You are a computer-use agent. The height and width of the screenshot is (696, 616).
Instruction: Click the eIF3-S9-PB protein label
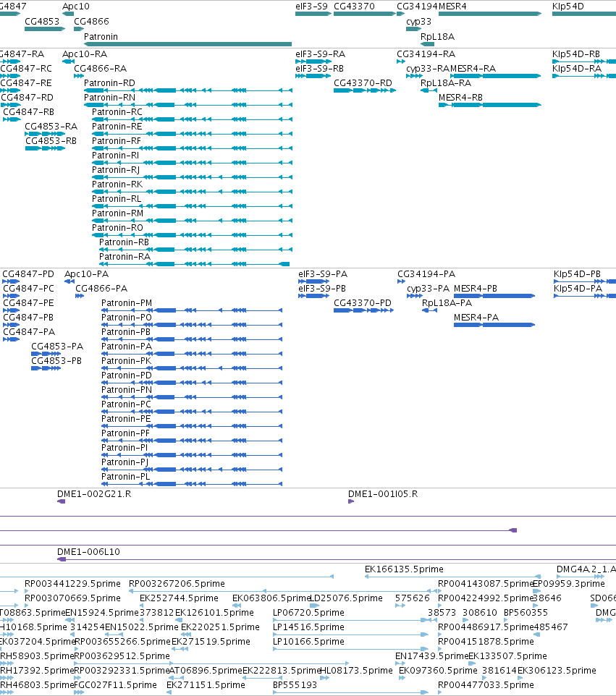click(322, 289)
